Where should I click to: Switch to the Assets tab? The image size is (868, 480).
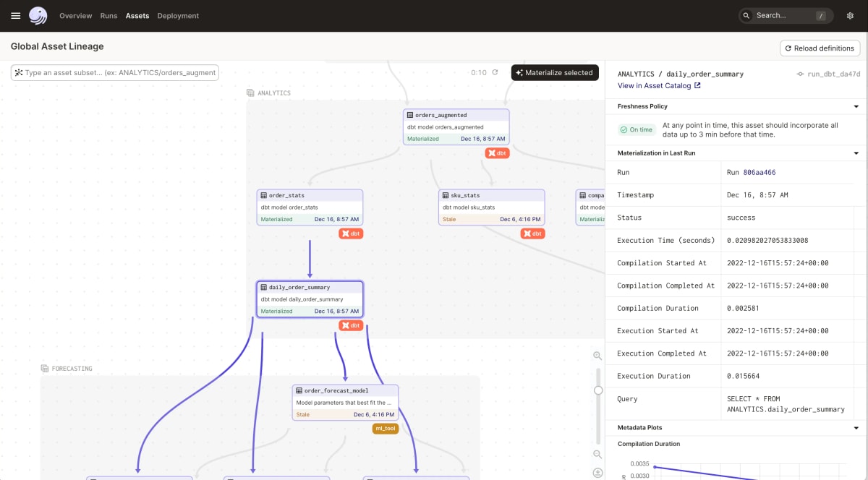click(x=137, y=15)
